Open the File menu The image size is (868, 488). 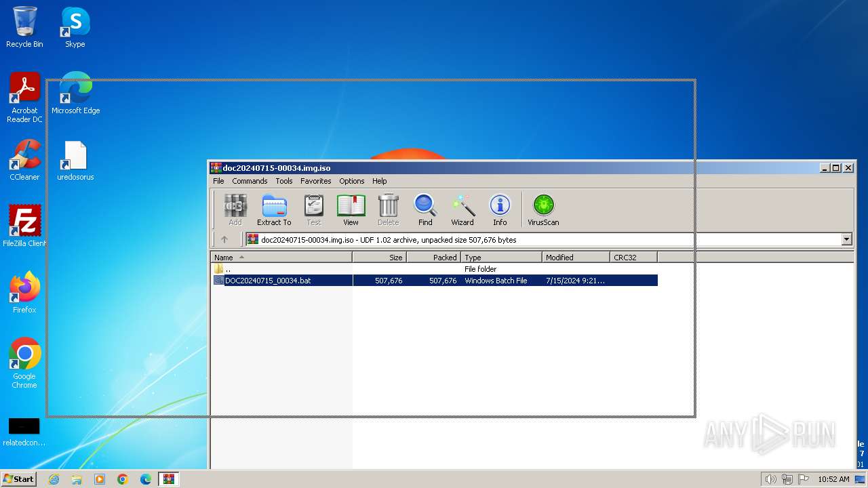(218, 181)
